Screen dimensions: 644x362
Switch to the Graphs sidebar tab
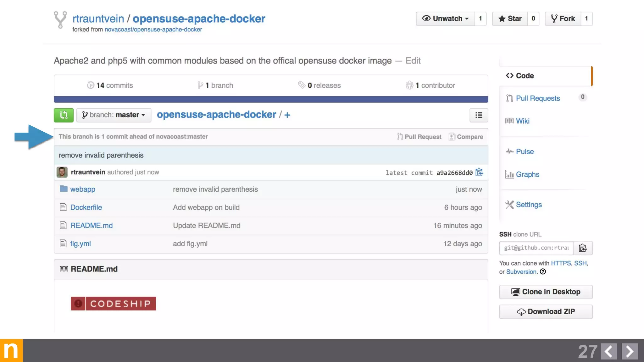527,174
